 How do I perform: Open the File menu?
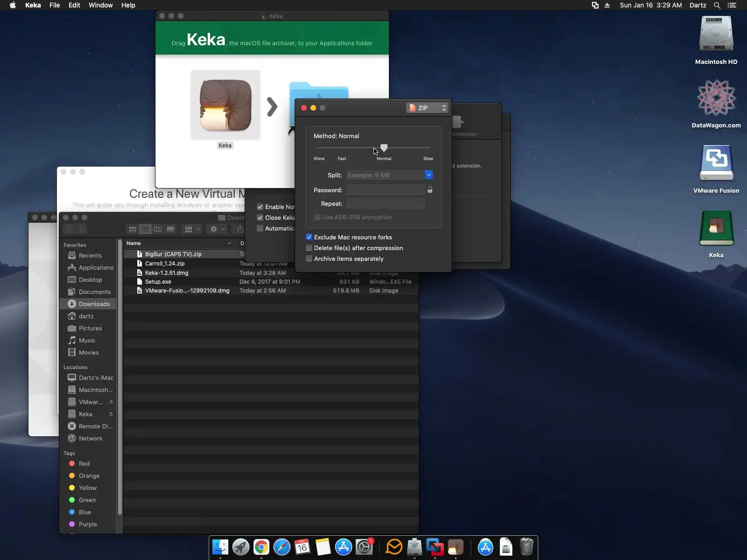pyautogui.click(x=55, y=5)
